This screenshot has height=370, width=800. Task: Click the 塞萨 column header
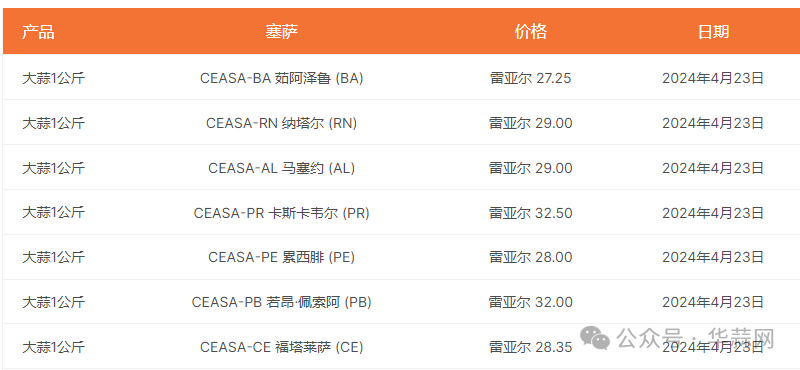[281, 32]
